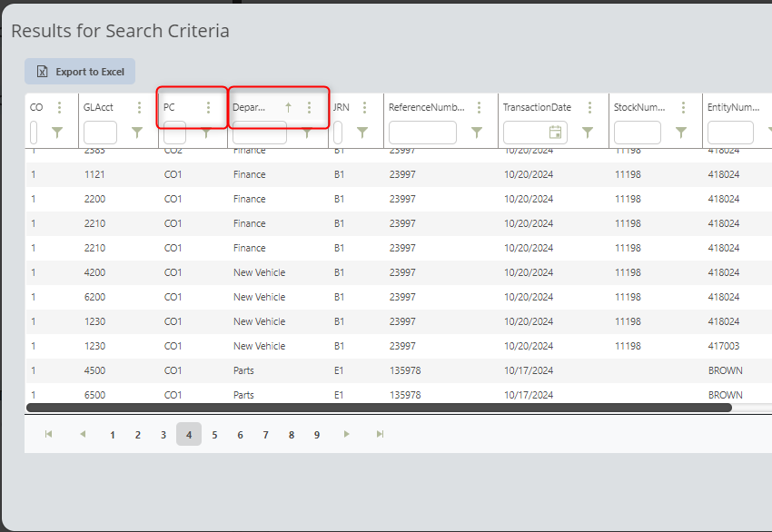Click BROWN in the 4500 row
The width and height of the screenshot is (772, 532).
[x=726, y=370]
